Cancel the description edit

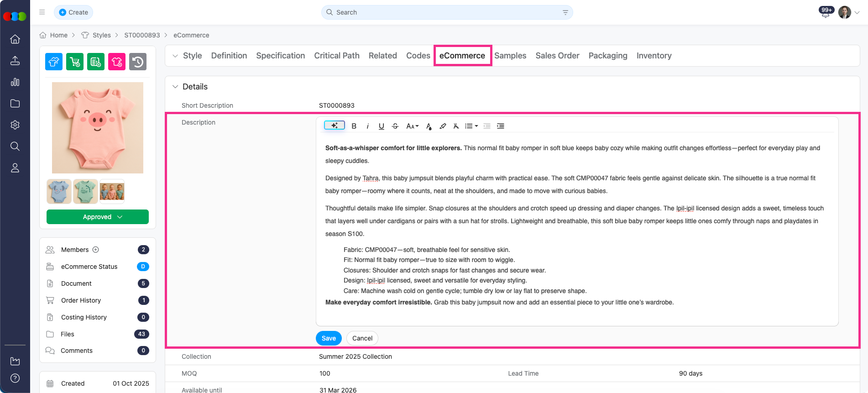tap(362, 338)
